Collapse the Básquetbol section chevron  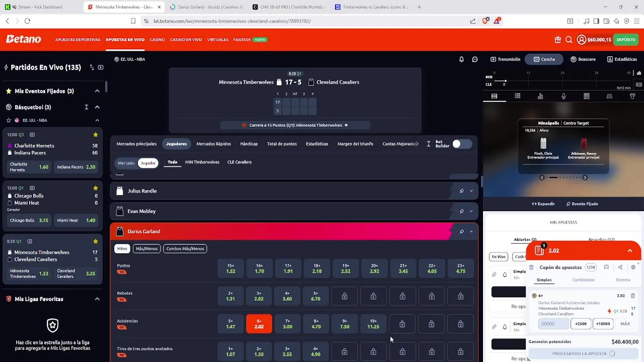coord(97,107)
